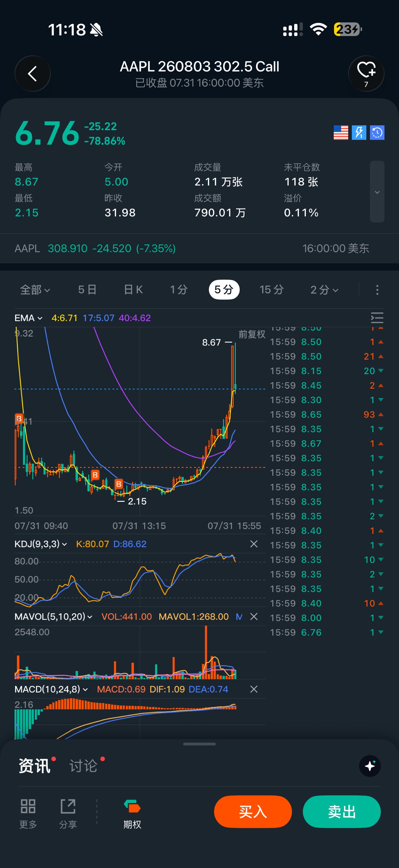Image resolution: width=399 pixels, height=868 pixels.
Task: Tap the main 6.76 price
Action: coord(47,133)
